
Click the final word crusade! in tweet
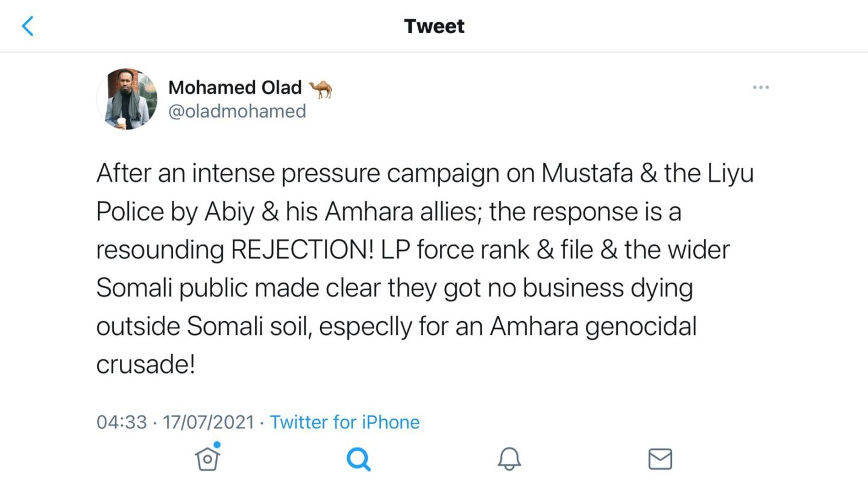[x=145, y=364]
